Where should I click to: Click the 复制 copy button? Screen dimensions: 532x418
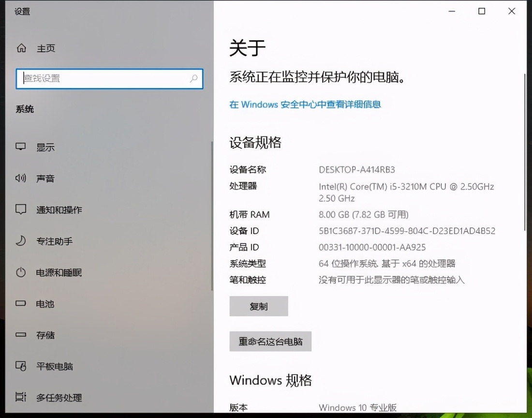258,306
